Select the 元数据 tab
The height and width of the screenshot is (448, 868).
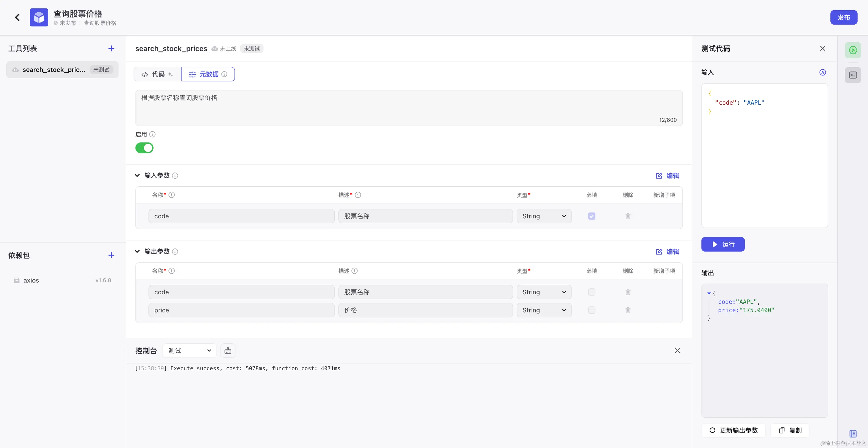tap(208, 74)
